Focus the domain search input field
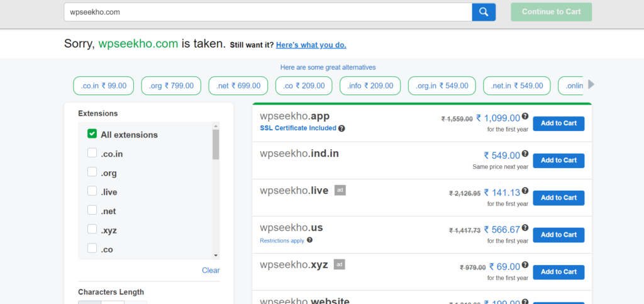Image resolution: width=644 pixels, height=304 pixels. 268,12
